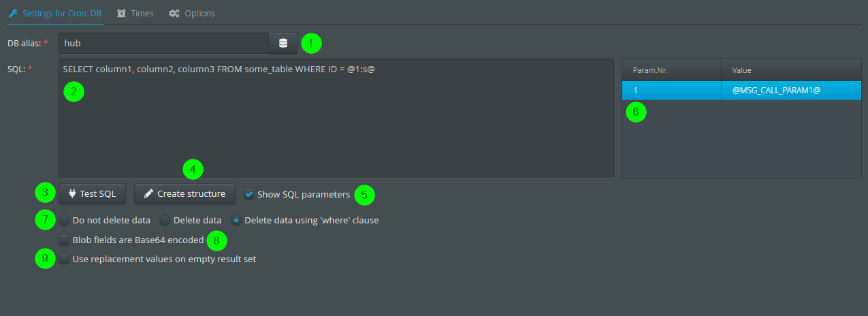Choose Delete data using 'where' clause
Image resolution: width=868 pixels, height=316 pixels.
[x=236, y=220]
